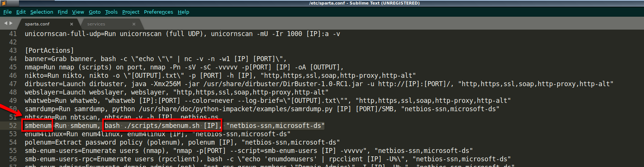
Task: Select the sparta.conf tab
Action: pos(37,24)
